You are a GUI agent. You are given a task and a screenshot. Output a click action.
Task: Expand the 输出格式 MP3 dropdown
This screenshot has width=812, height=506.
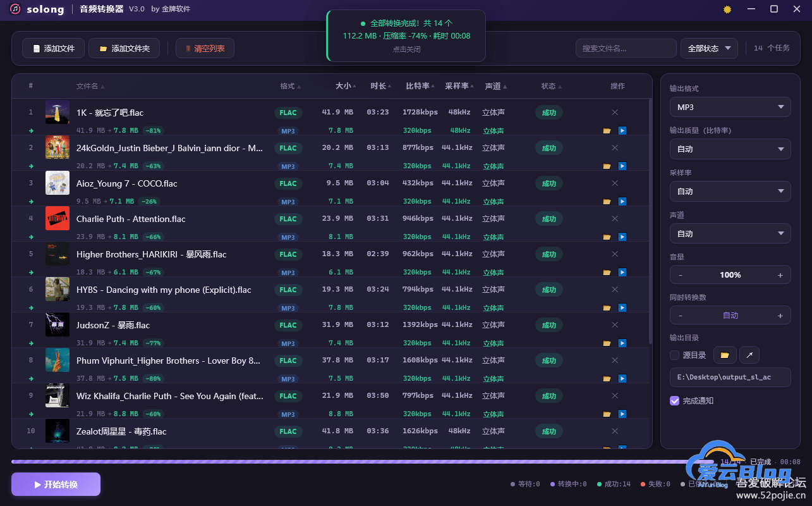(730, 108)
